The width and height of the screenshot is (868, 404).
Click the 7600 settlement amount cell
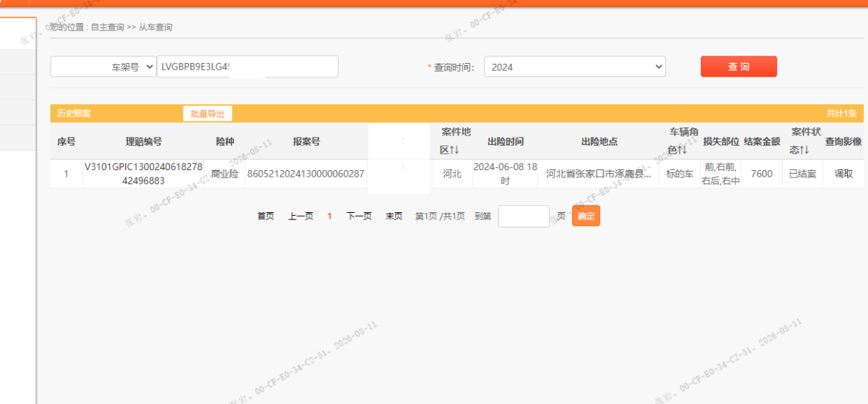pos(762,174)
